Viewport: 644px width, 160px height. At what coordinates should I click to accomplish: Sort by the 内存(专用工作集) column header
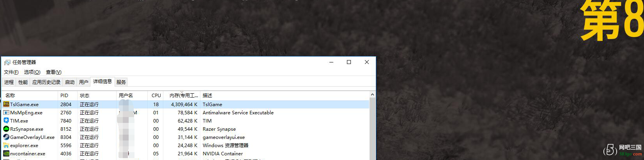(x=182, y=95)
